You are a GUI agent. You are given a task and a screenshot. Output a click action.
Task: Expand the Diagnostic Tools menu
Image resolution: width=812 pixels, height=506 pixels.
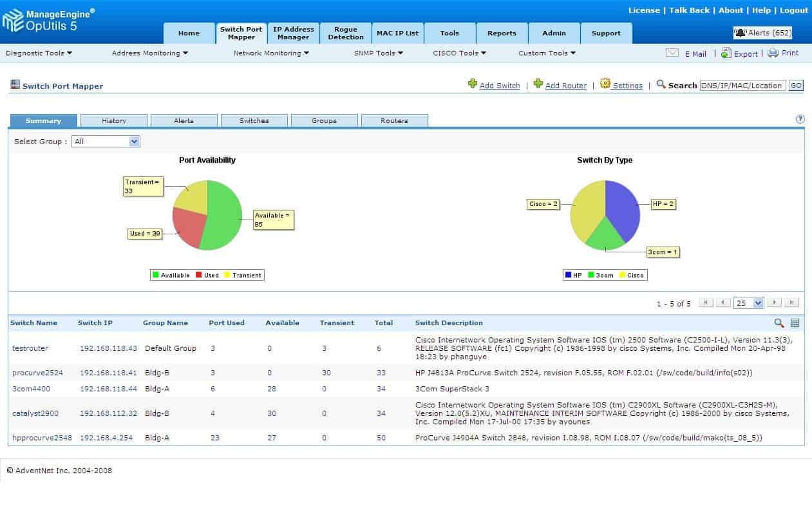pyautogui.click(x=39, y=53)
